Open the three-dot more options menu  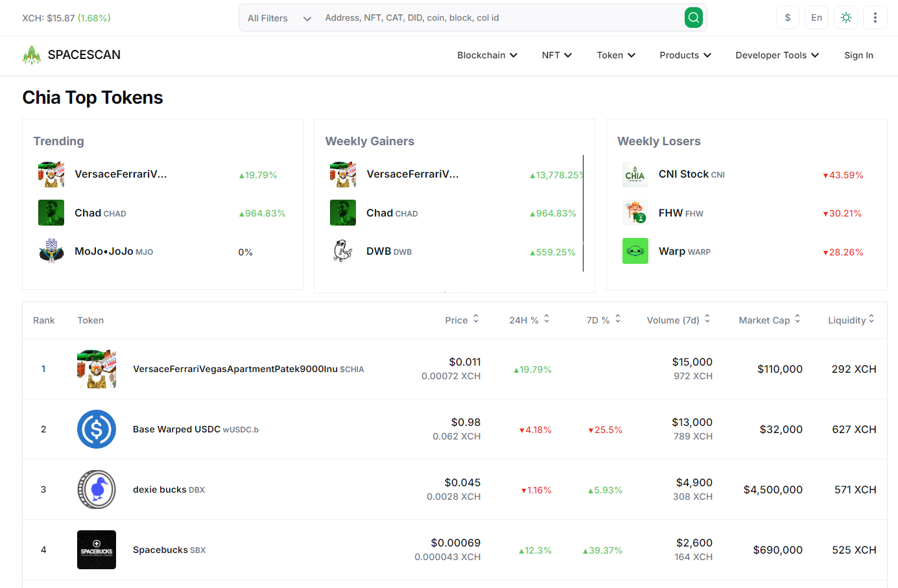pos(875,18)
